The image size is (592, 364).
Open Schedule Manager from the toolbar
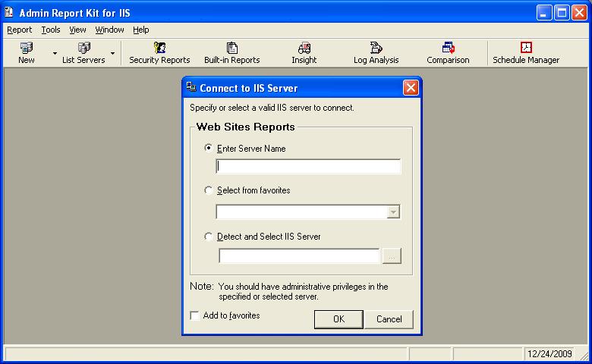coord(526,53)
